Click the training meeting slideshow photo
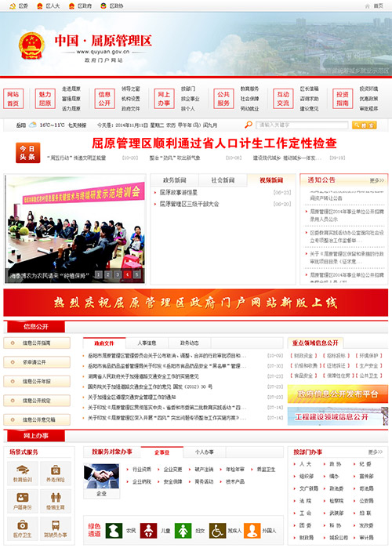Viewport: 392px width, 548px height. [75, 229]
